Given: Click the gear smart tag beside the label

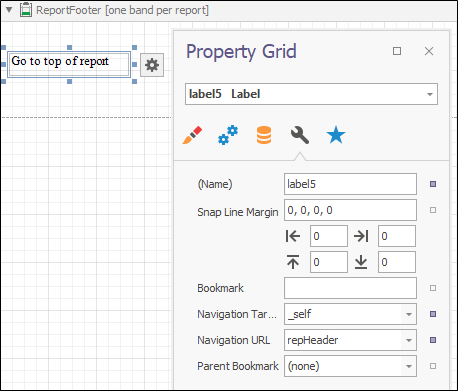Looking at the screenshot, I should [152, 65].
